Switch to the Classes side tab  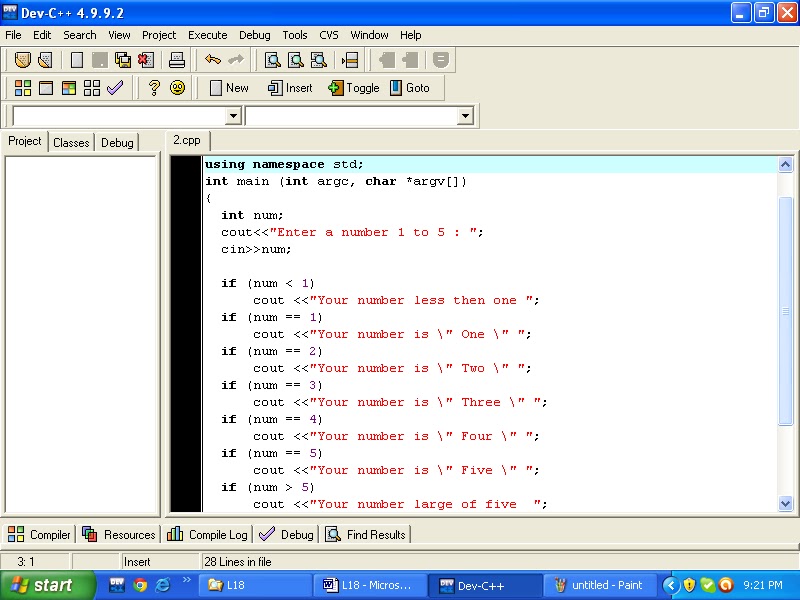pyautogui.click(x=71, y=143)
